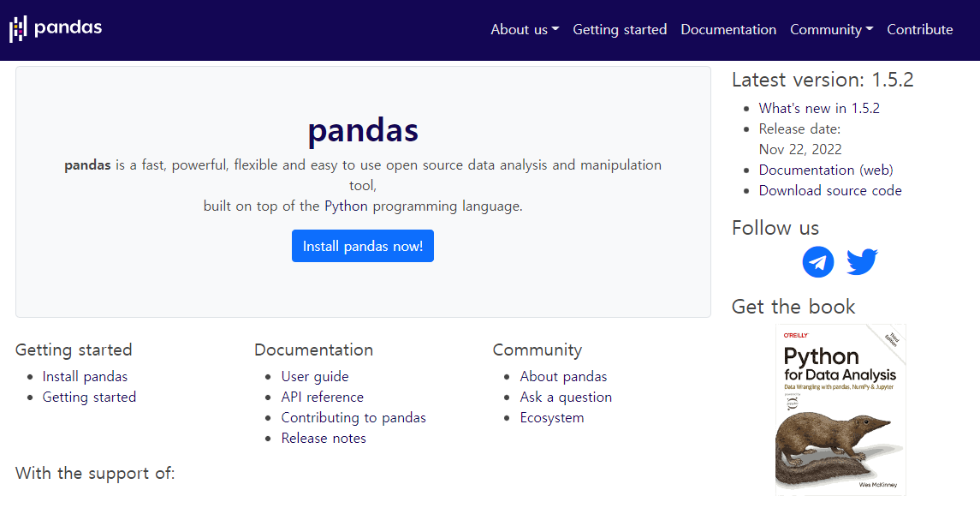Open the Telegram follow icon
The width and height of the screenshot is (980, 508).
click(818, 261)
